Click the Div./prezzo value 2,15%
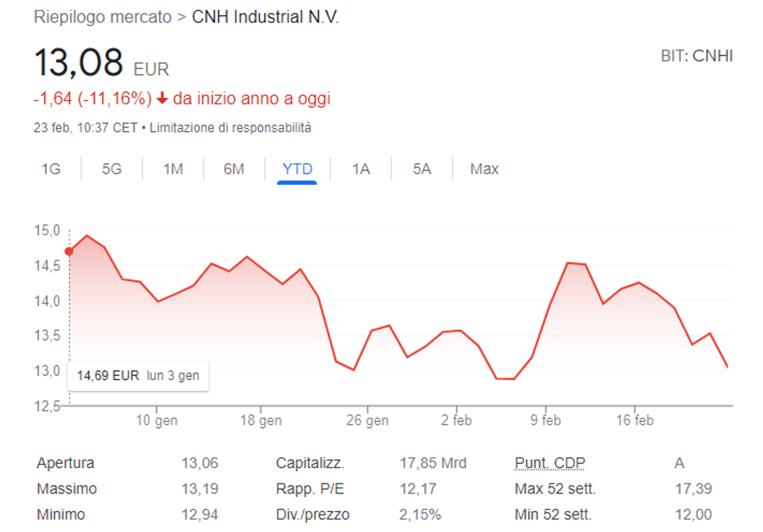Screen dimensions: 763x532 point(420,515)
